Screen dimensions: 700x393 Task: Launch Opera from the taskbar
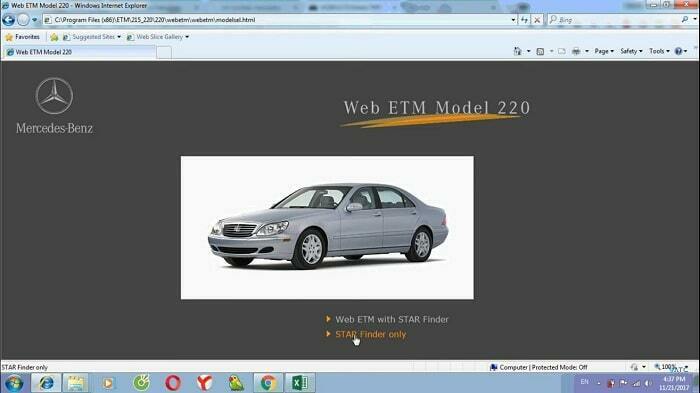tap(173, 383)
